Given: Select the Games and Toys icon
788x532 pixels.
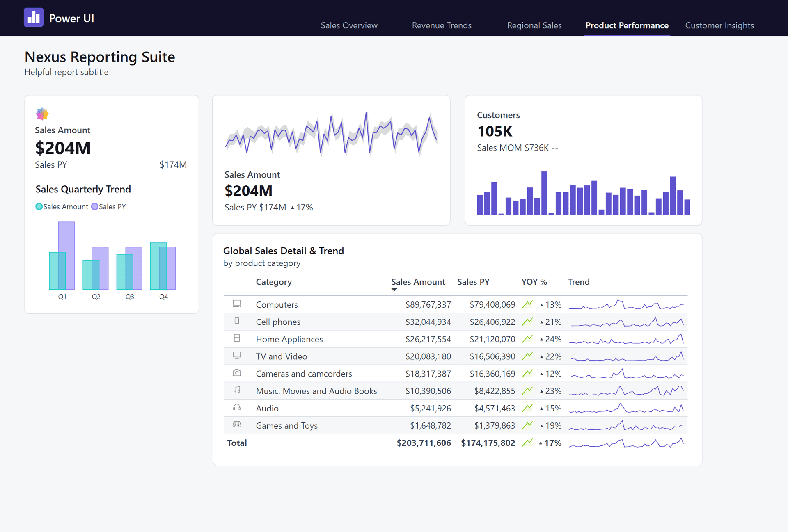Looking at the screenshot, I should coord(237,425).
